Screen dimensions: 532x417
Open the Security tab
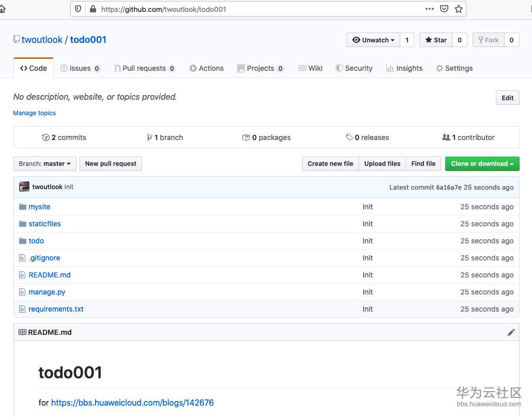(x=354, y=68)
